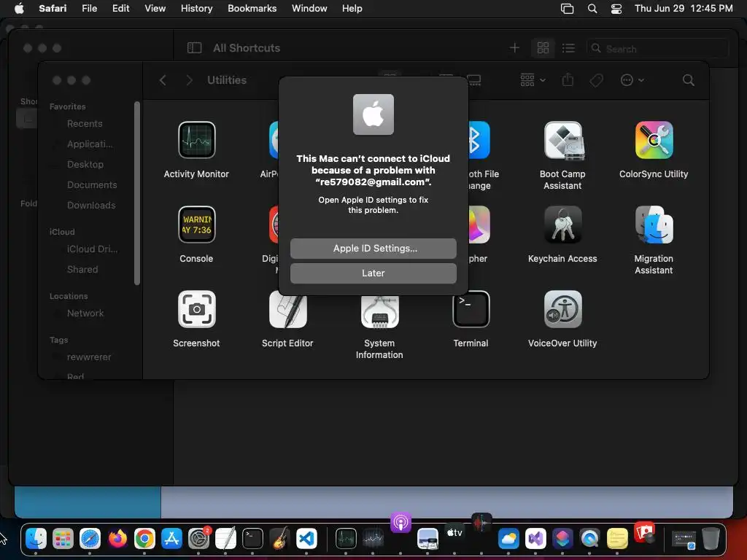Viewport: 747px width, 560px height.
Task: Click the Later button in the dialog
Action: tap(373, 273)
